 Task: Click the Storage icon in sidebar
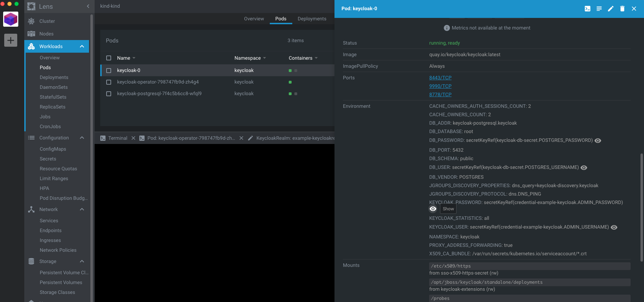tap(31, 261)
